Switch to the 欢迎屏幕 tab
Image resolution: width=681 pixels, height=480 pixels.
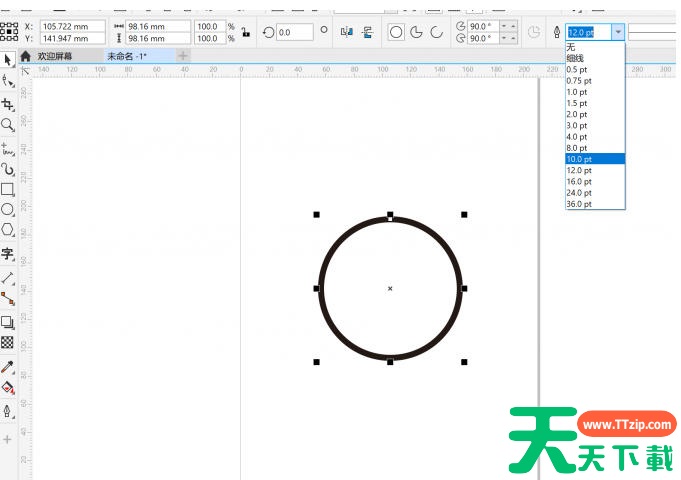55,56
